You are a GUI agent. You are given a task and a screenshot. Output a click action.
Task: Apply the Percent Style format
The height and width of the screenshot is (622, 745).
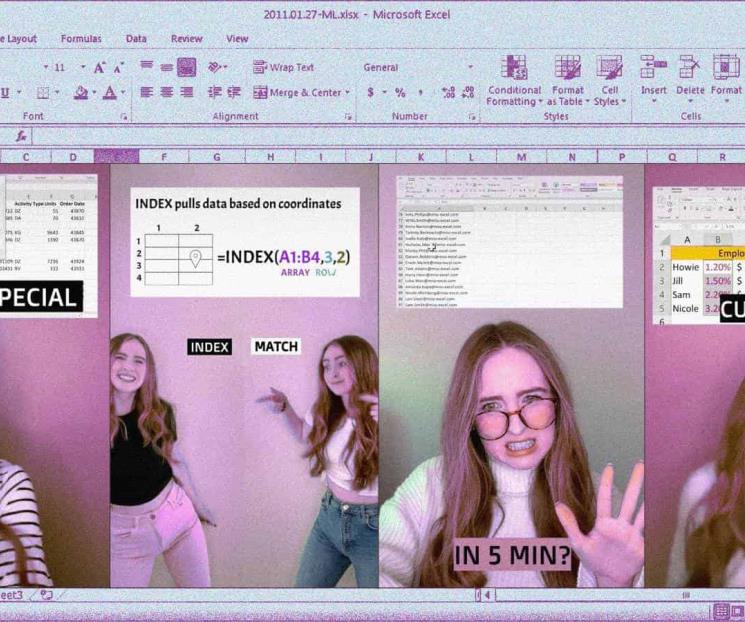[400, 92]
